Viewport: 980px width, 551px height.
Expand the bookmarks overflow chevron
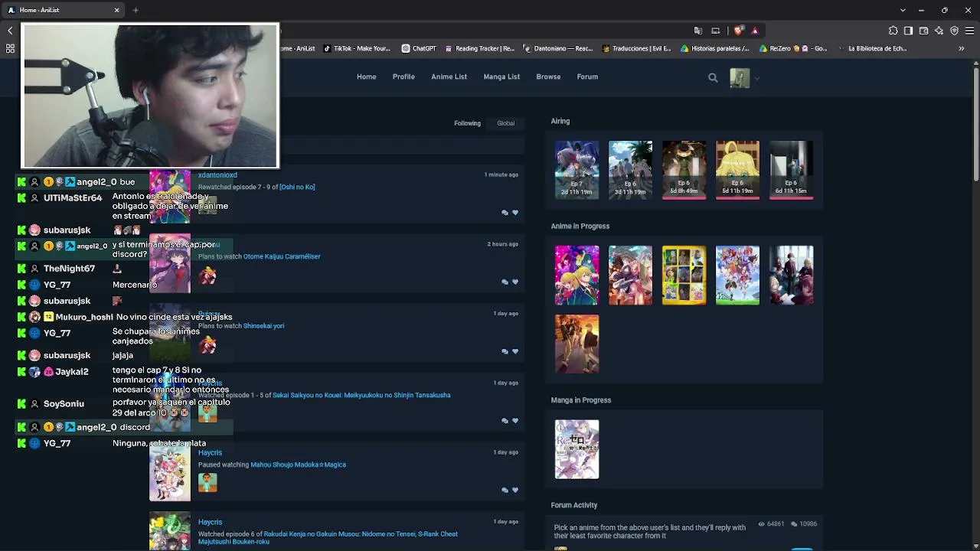click(962, 48)
